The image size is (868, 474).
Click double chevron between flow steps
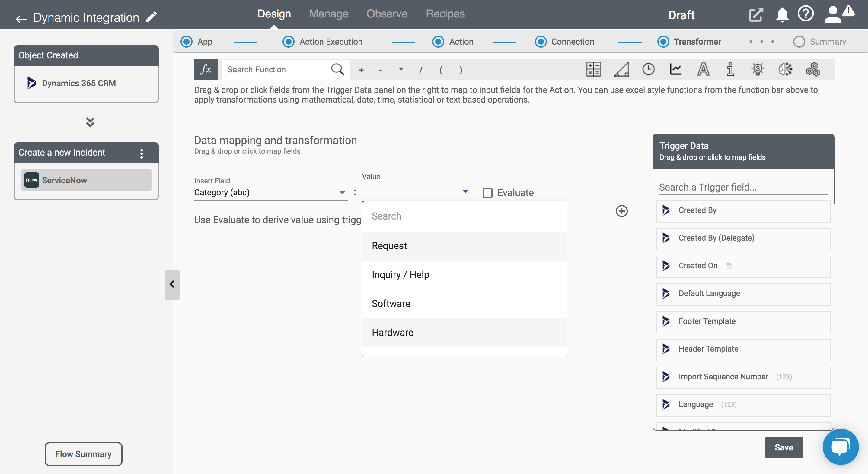(90, 122)
